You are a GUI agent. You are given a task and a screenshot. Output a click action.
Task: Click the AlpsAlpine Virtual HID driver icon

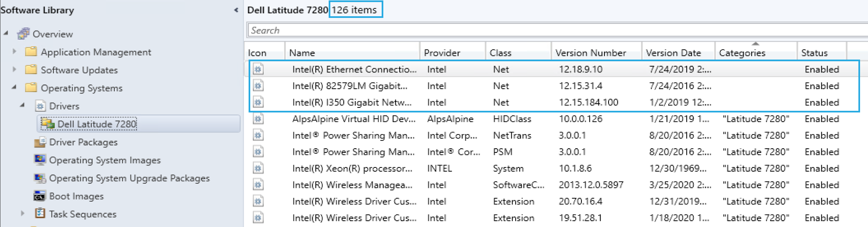[258, 119]
